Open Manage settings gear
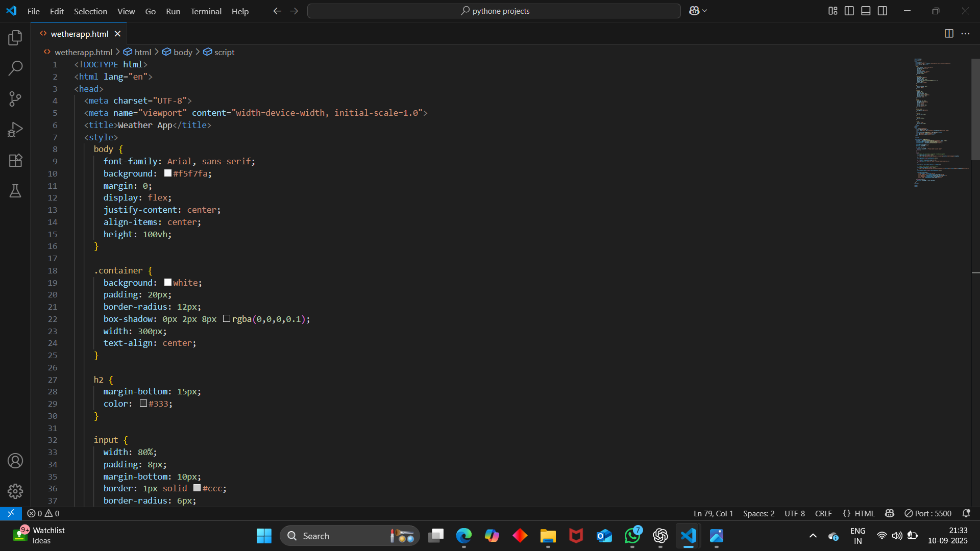The image size is (980, 551). click(15, 491)
